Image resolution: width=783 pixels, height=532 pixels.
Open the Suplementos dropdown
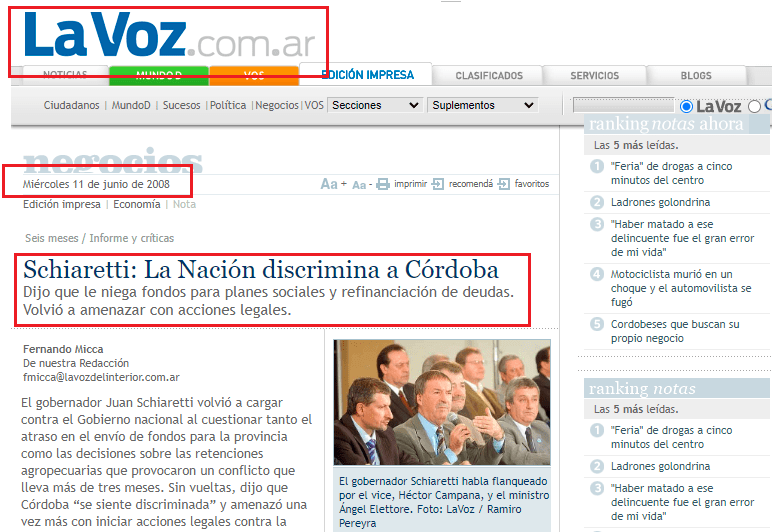coord(482,105)
